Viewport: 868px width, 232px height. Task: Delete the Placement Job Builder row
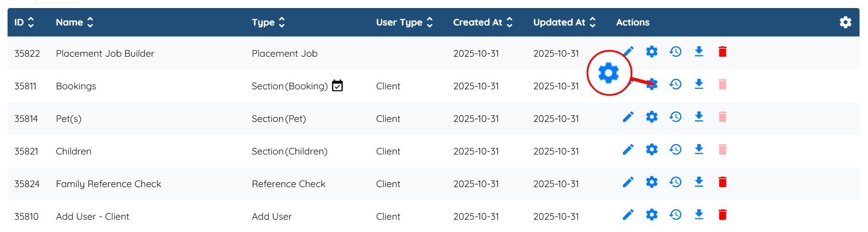(x=722, y=52)
